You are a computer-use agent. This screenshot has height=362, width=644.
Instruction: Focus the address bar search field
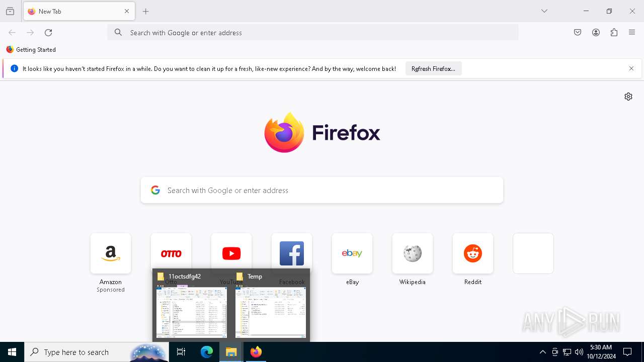click(312, 33)
